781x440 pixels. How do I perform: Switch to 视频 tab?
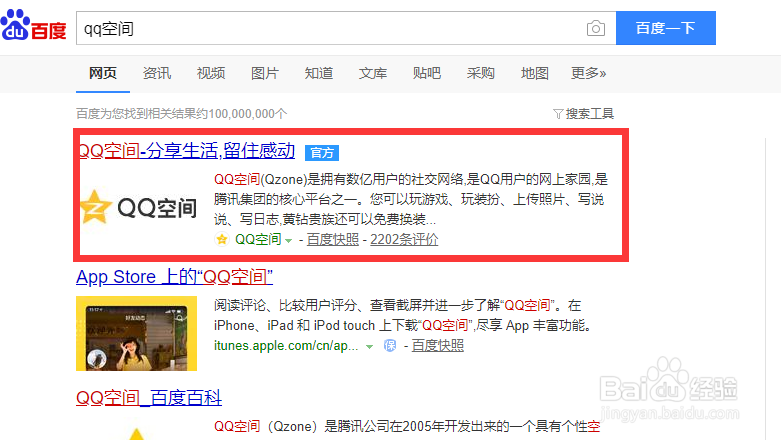tap(211, 73)
